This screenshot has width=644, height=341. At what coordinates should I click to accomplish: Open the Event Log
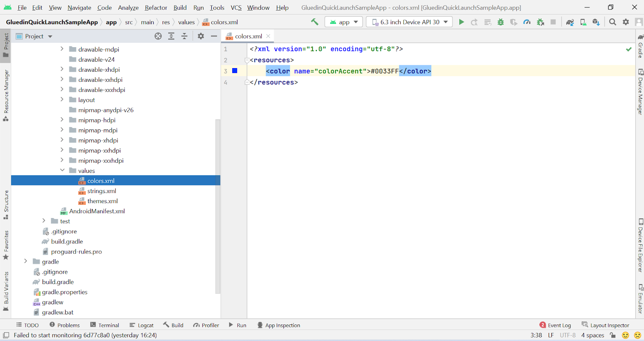pos(555,325)
